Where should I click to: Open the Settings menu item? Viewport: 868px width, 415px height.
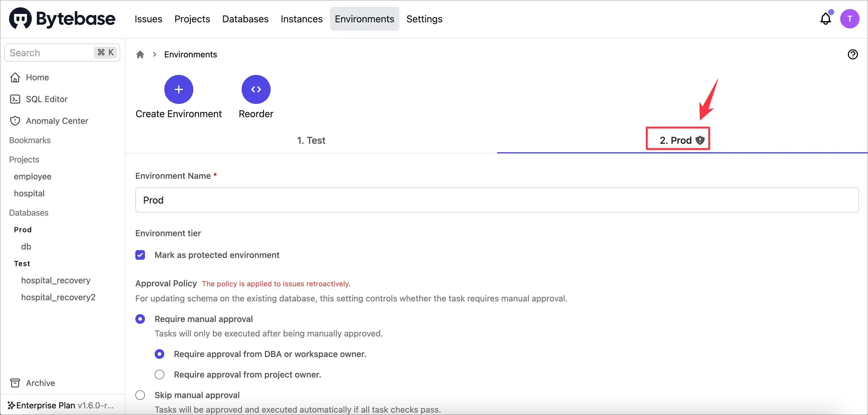click(x=424, y=19)
